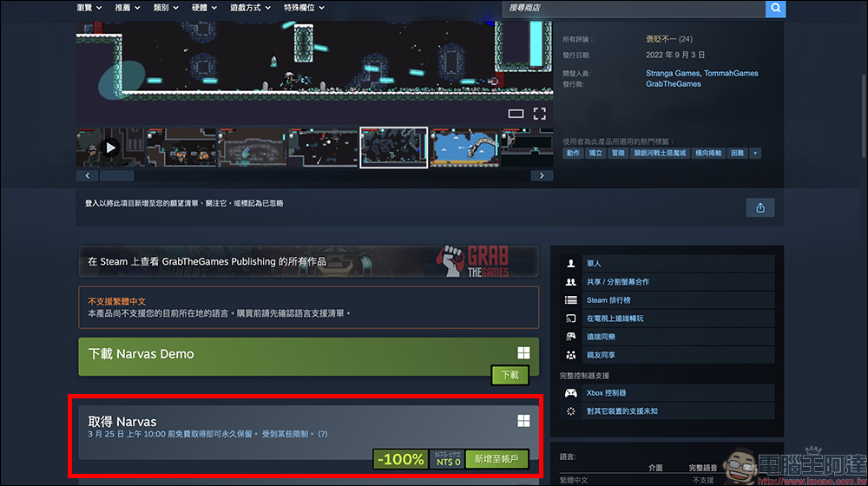Click the GrabTheGames fist logo
Screen dimensions: 868x486
451,261
